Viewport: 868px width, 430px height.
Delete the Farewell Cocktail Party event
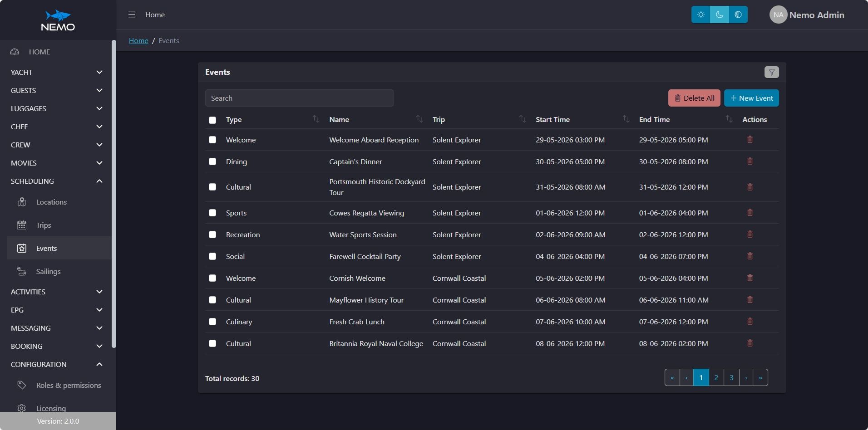[750, 256]
